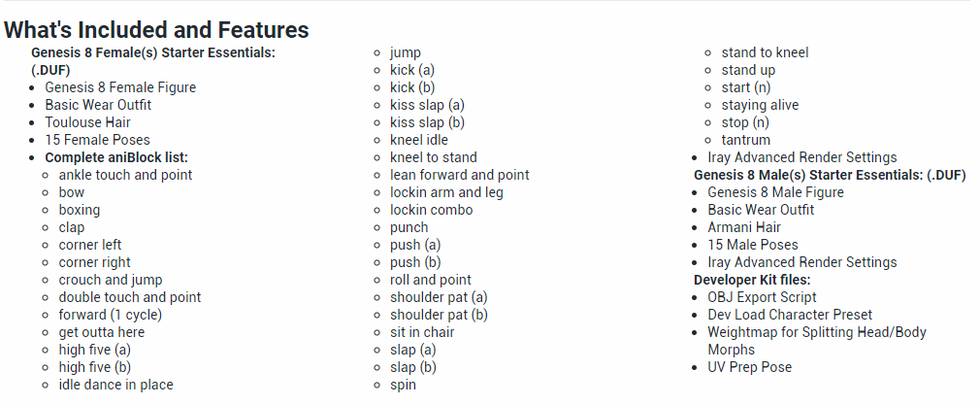Select 'Complete aniBlock list:' bold text
Screen dimensions: 980x405
pos(116,157)
